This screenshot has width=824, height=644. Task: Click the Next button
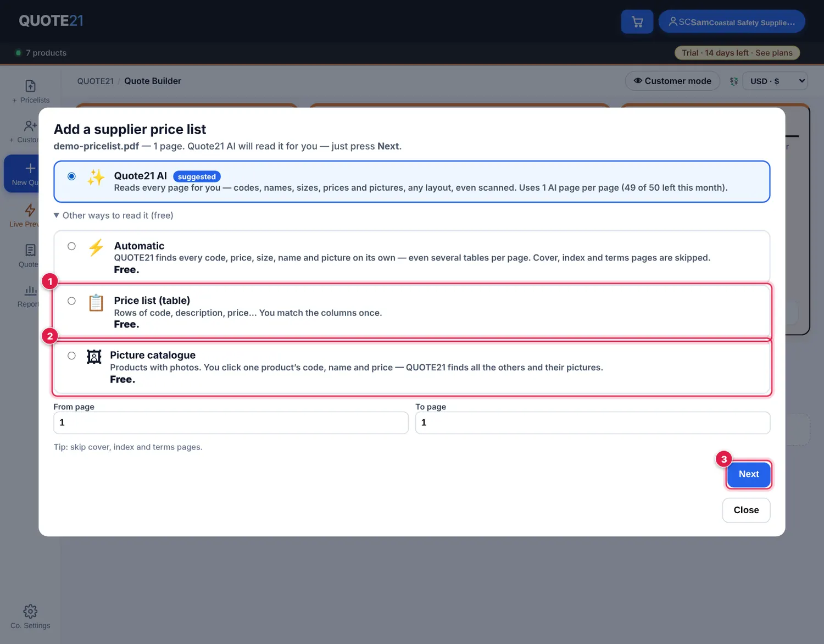749,474
